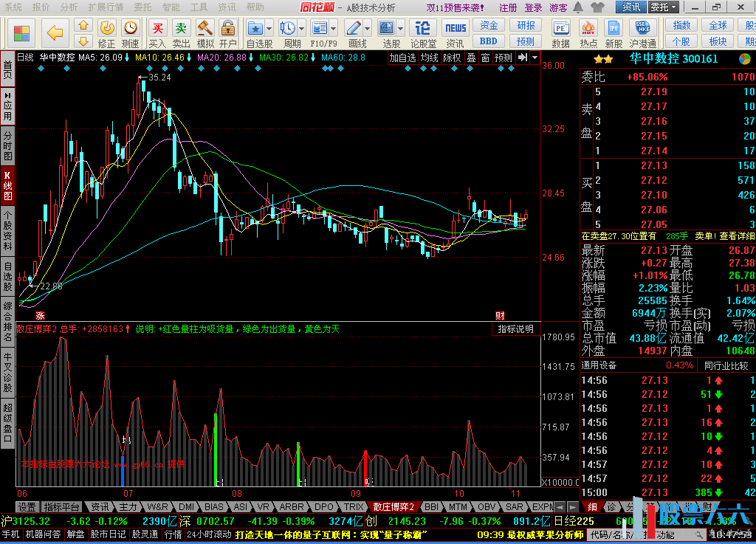Toggle the 叠 overlay chart option

click(x=471, y=58)
